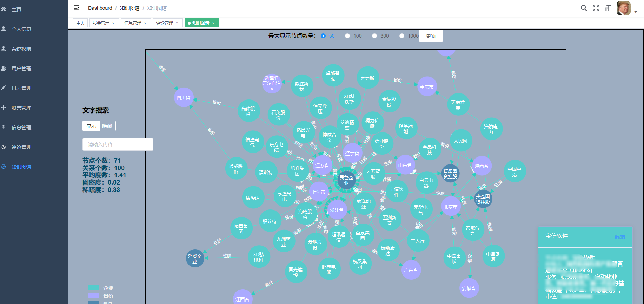This screenshot has height=304, width=644.
Task: Click the 外资企业 graph node
Action: click(x=195, y=258)
